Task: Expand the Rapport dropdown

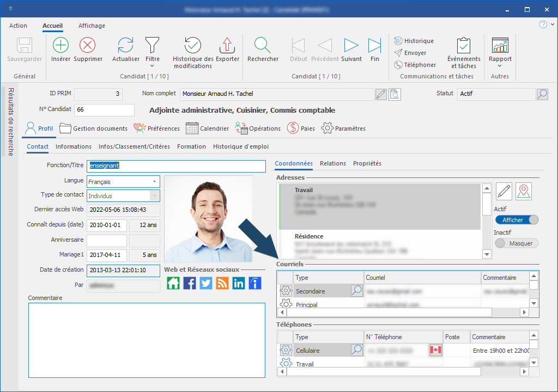Action: [500, 66]
